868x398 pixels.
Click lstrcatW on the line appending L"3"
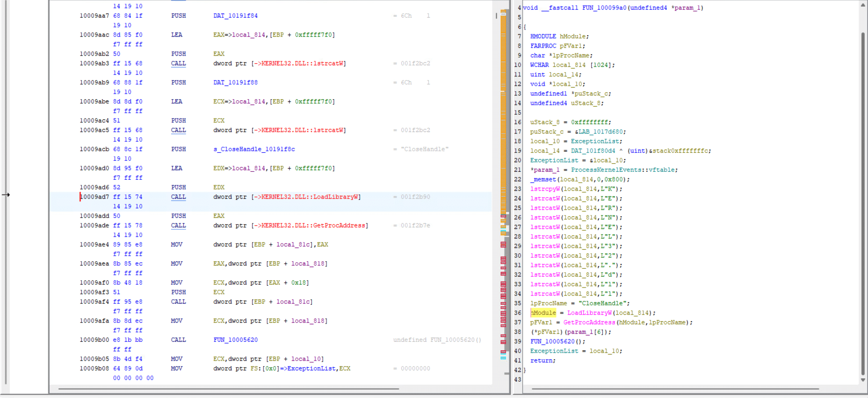(545, 246)
